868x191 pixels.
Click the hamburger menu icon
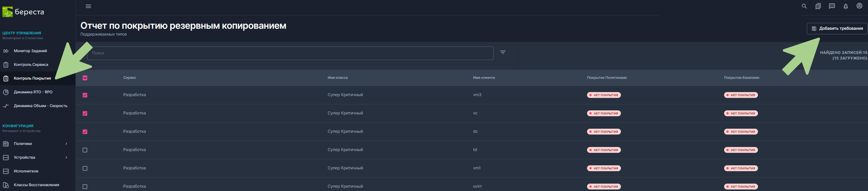(x=88, y=6)
